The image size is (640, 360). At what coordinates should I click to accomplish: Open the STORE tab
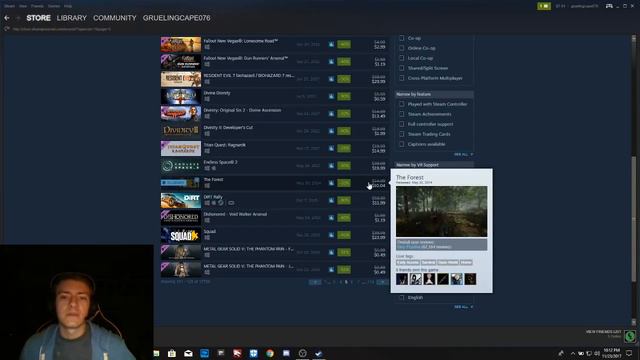pos(38,18)
